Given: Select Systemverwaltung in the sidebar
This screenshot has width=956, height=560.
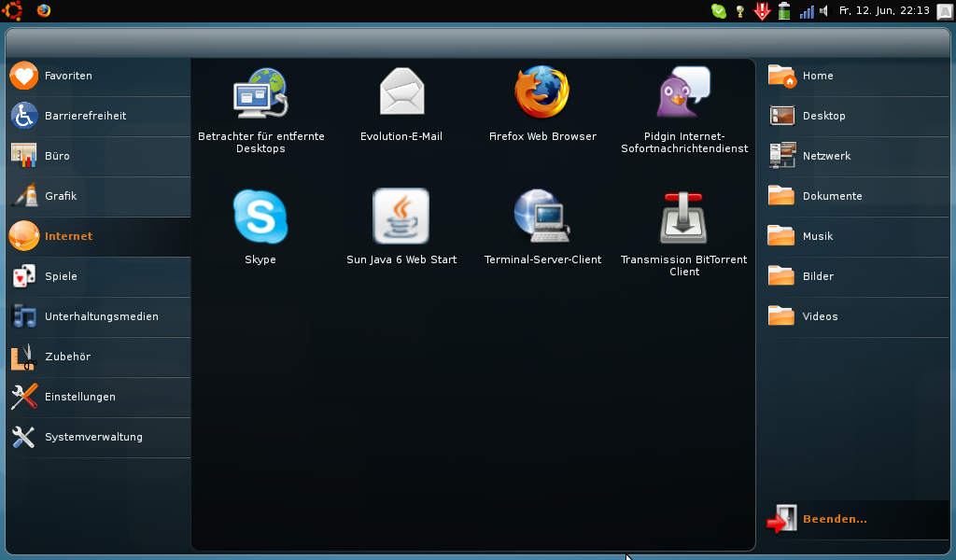Looking at the screenshot, I should point(92,437).
